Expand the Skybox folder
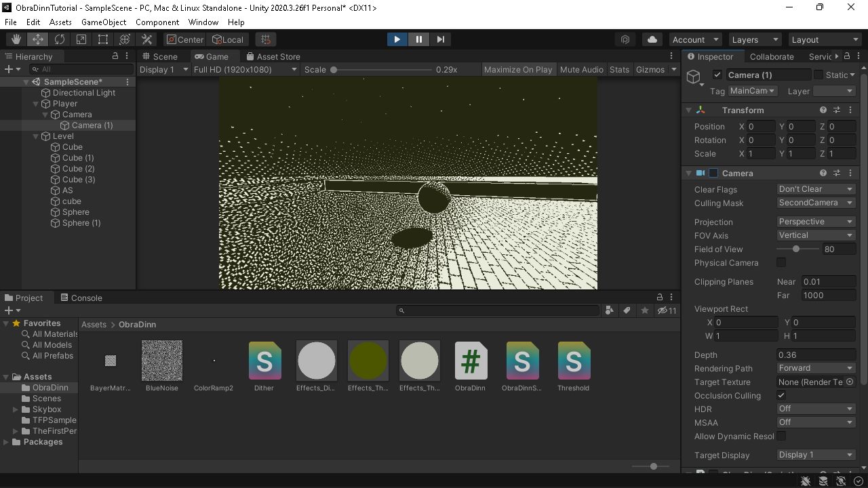Image resolution: width=868 pixels, height=488 pixels. click(x=16, y=409)
